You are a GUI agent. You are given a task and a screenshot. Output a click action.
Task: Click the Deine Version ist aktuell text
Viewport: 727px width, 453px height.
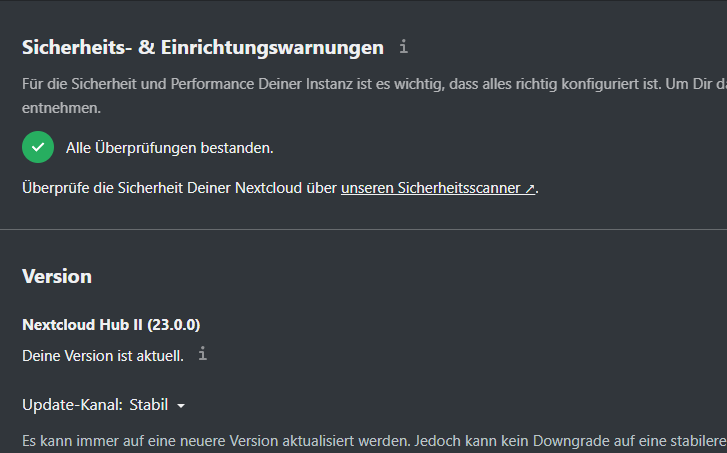(103, 356)
